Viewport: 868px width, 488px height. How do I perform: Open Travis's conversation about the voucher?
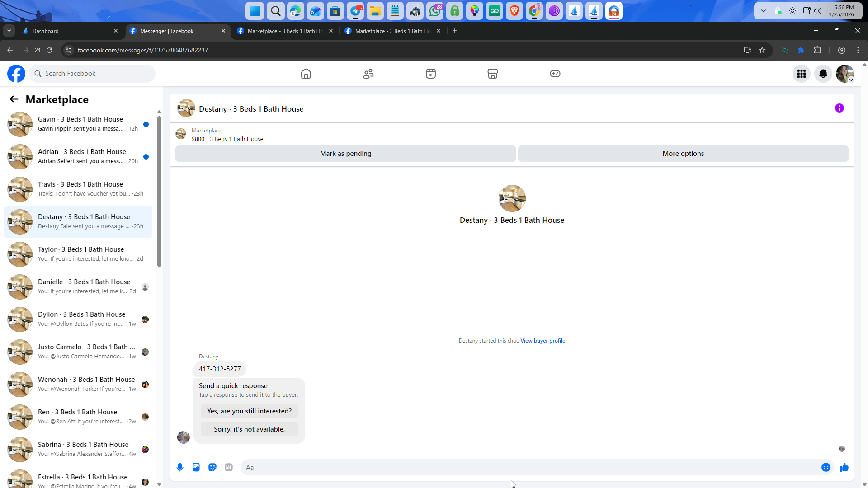pos(78,189)
